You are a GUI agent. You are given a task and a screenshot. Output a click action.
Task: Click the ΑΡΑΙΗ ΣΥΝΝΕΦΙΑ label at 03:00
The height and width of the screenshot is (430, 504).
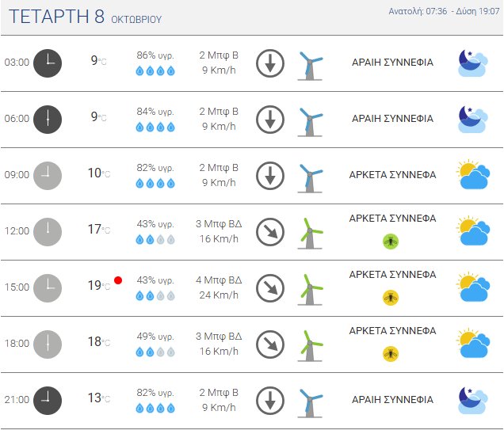(x=392, y=63)
